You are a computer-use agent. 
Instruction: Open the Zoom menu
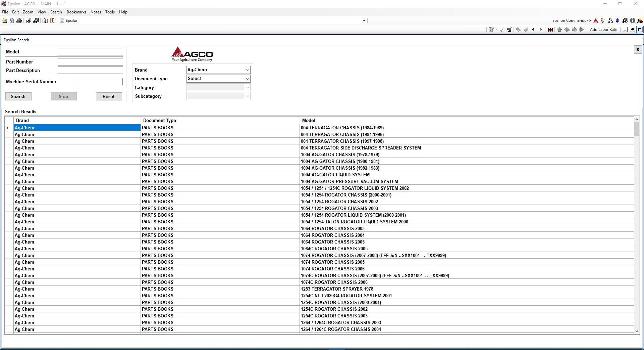pos(28,12)
